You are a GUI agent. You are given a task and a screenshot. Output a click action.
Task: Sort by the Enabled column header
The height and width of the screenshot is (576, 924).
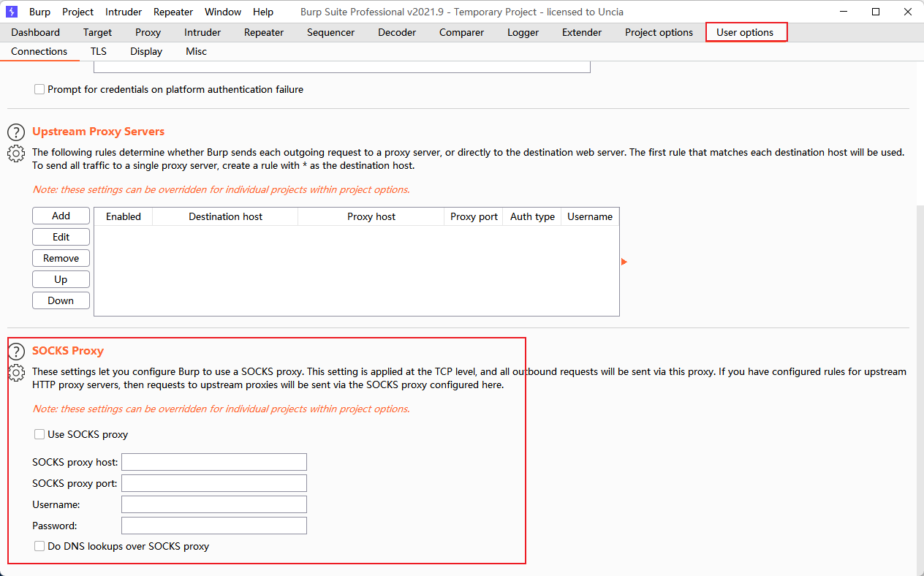(124, 216)
